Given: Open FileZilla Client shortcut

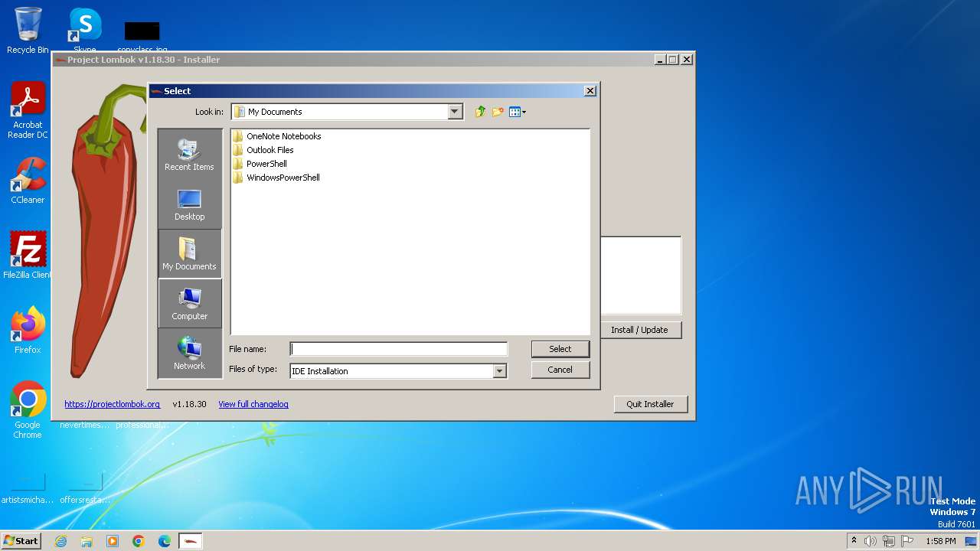Looking at the screenshot, I should (x=28, y=256).
